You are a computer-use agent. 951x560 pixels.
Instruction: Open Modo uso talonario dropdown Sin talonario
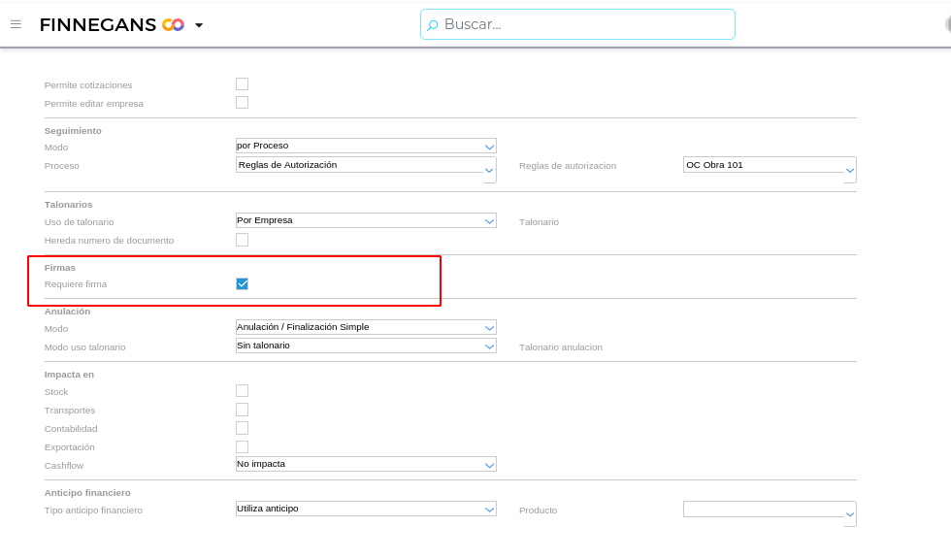[x=366, y=346]
